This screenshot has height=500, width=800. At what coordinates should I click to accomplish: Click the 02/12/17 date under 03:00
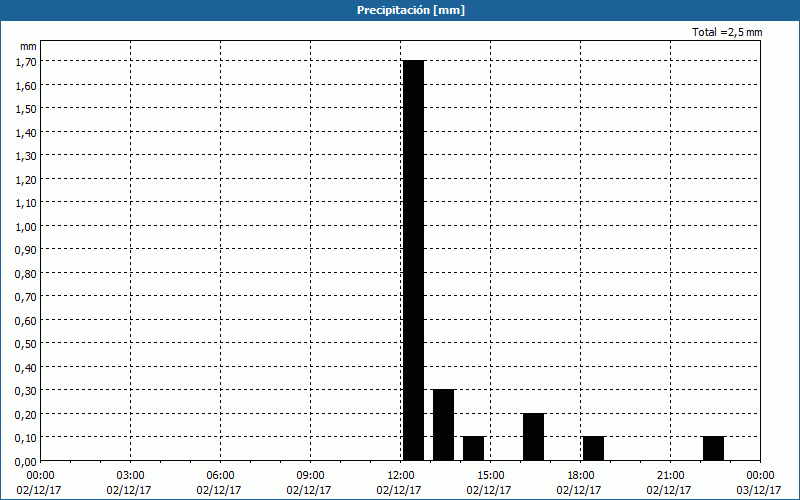129,490
